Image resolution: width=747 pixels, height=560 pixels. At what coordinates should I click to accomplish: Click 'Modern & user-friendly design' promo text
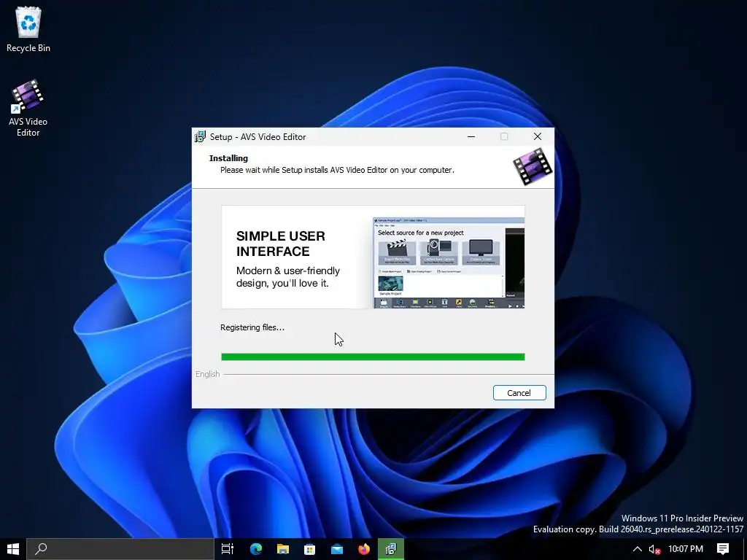click(x=288, y=277)
